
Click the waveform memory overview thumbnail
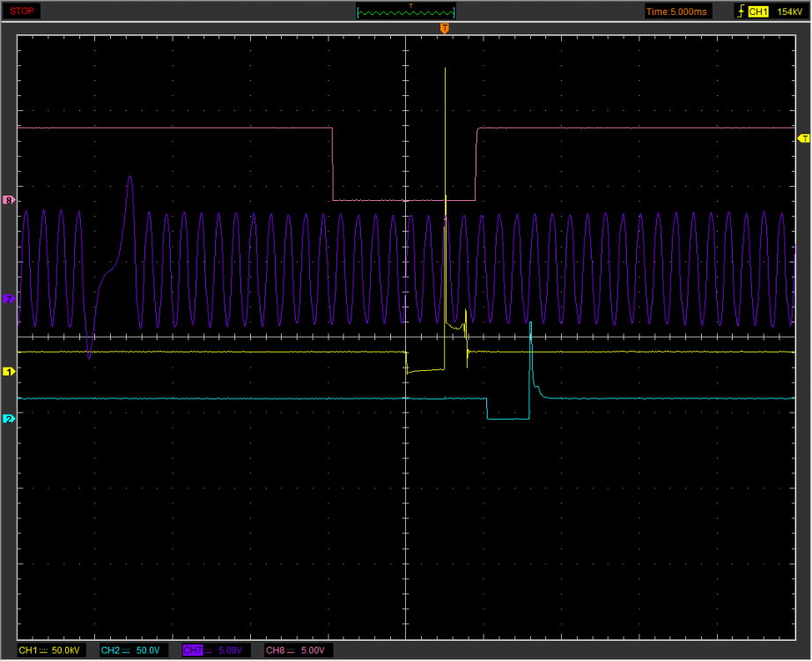coord(406,11)
